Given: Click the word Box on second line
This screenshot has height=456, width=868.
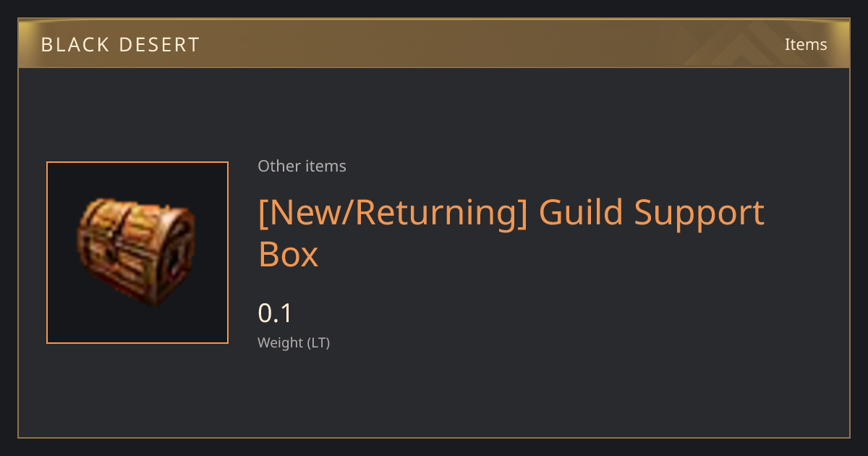Looking at the screenshot, I should (x=288, y=254).
